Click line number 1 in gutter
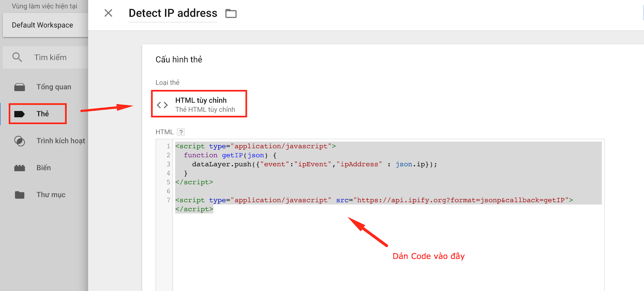 168,146
